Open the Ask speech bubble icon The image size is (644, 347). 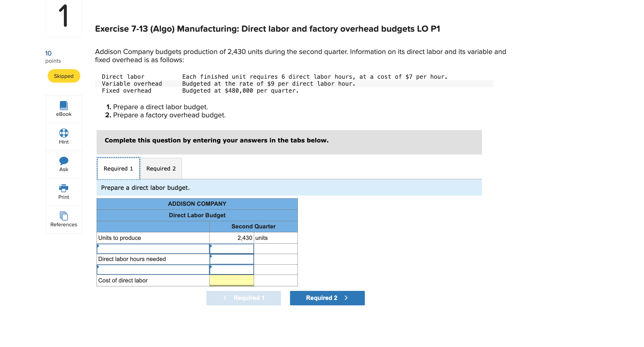[x=64, y=161]
